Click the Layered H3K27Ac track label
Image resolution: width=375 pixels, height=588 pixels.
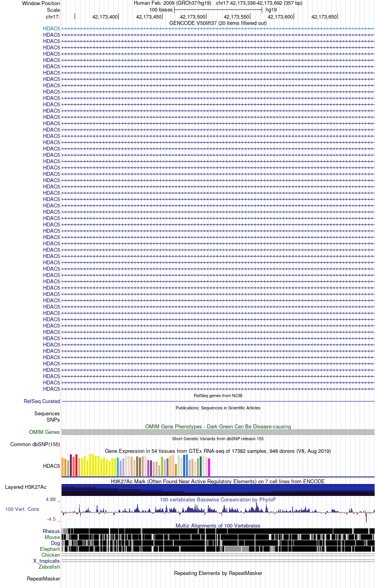(x=26, y=487)
